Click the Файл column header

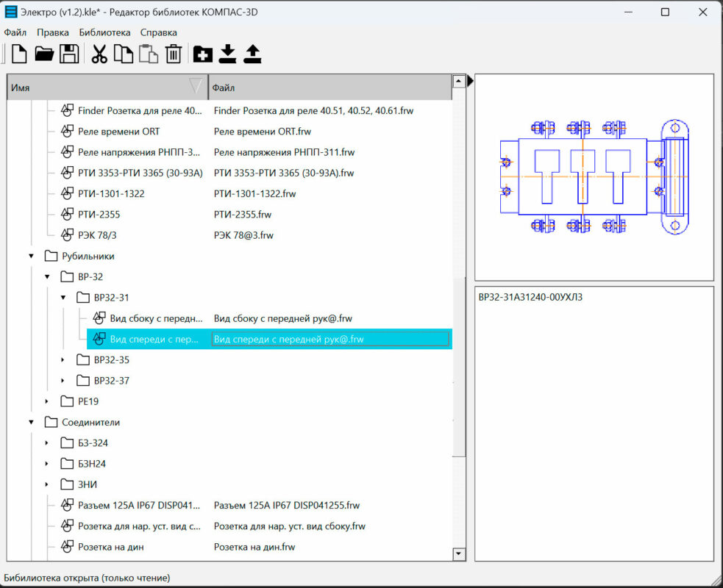coord(330,87)
